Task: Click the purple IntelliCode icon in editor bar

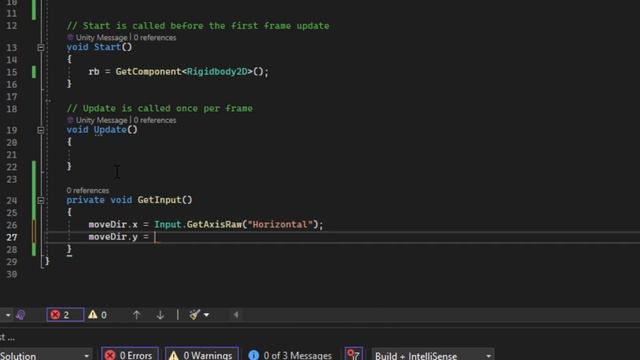Action: point(20,315)
